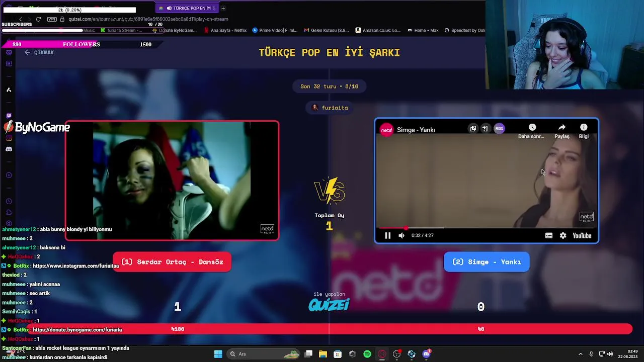Click the Twitch icon in browser sidebar

tap(9, 116)
